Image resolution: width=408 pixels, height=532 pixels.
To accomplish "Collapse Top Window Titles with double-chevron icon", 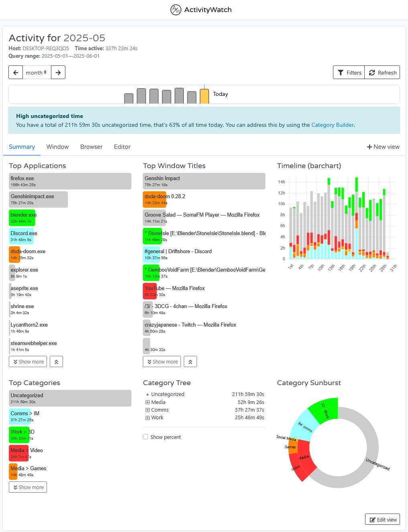I will [190, 361].
